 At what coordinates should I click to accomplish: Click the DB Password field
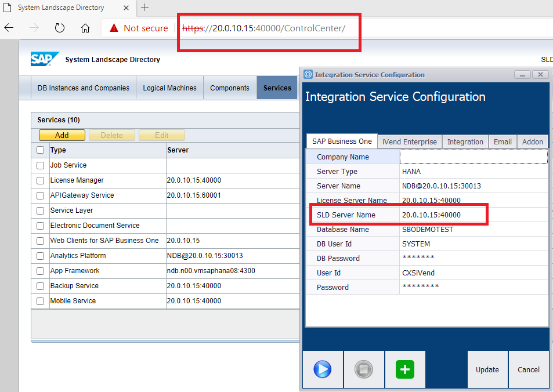point(474,259)
